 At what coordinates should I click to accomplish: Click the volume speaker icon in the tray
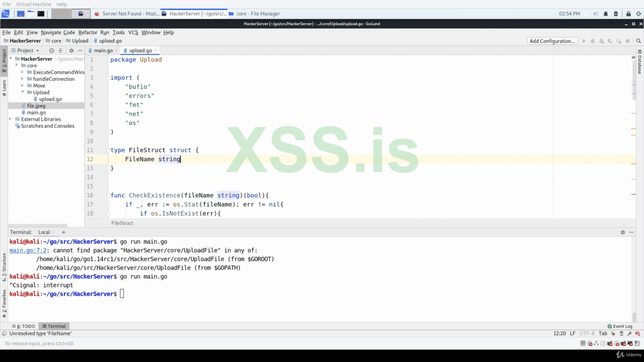click(x=596, y=14)
